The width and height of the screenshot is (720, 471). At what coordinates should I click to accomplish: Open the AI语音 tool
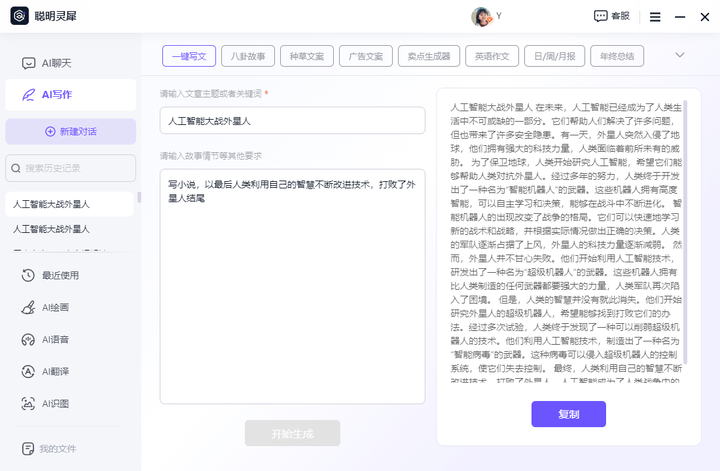click(55, 339)
